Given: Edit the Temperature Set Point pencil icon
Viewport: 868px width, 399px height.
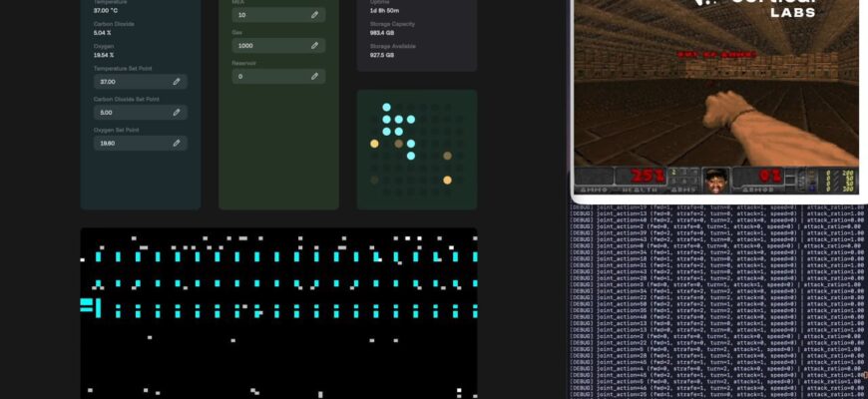Looking at the screenshot, I should click(x=176, y=82).
